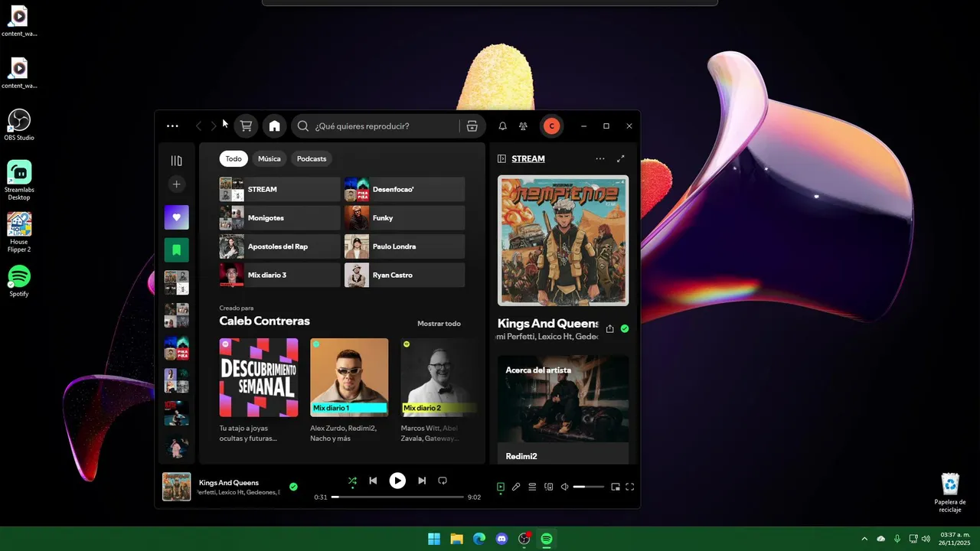This screenshot has height=551, width=980.
Task: Skip to previous track
Action: (x=373, y=481)
